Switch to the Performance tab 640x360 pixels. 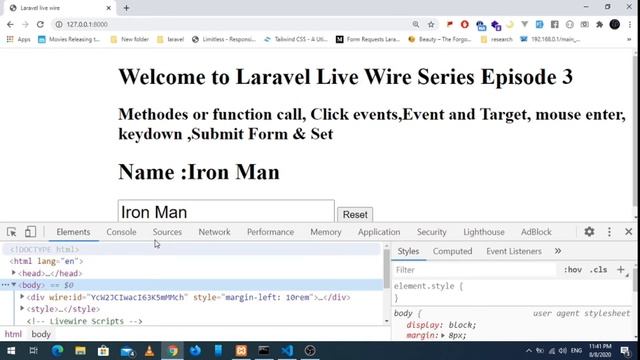click(270, 232)
